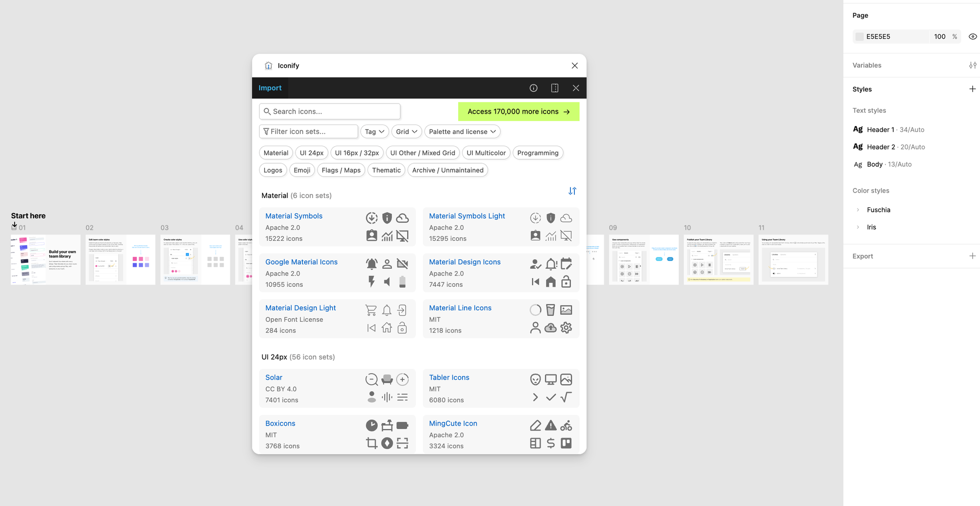This screenshot has height=506, width=980.
Task: Click the calendar edit icon in Material Design Icons
Action: [x=566, y=264]
